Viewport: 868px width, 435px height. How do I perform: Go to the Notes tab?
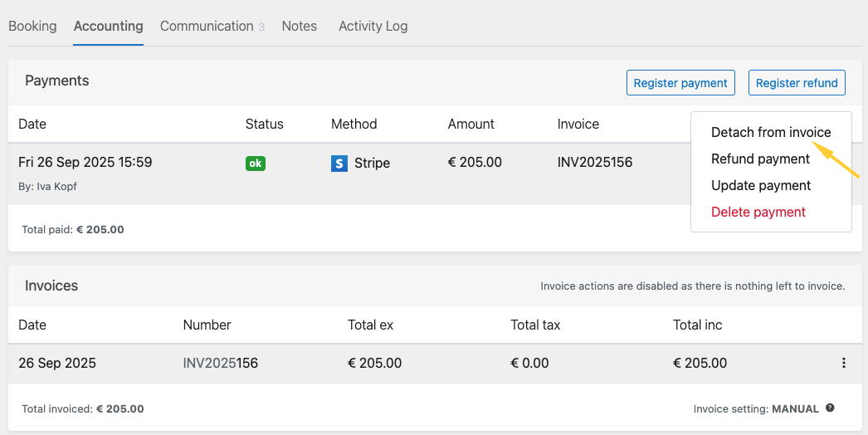299,26
